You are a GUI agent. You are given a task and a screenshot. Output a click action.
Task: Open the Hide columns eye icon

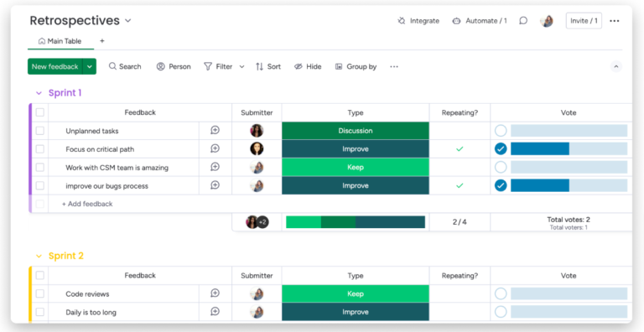(x=299, y=66)
